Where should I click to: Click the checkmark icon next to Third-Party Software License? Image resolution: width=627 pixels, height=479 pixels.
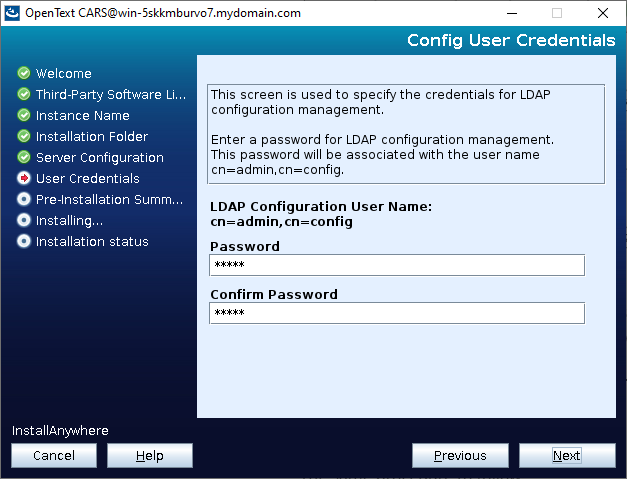click(x=24, y=94)
